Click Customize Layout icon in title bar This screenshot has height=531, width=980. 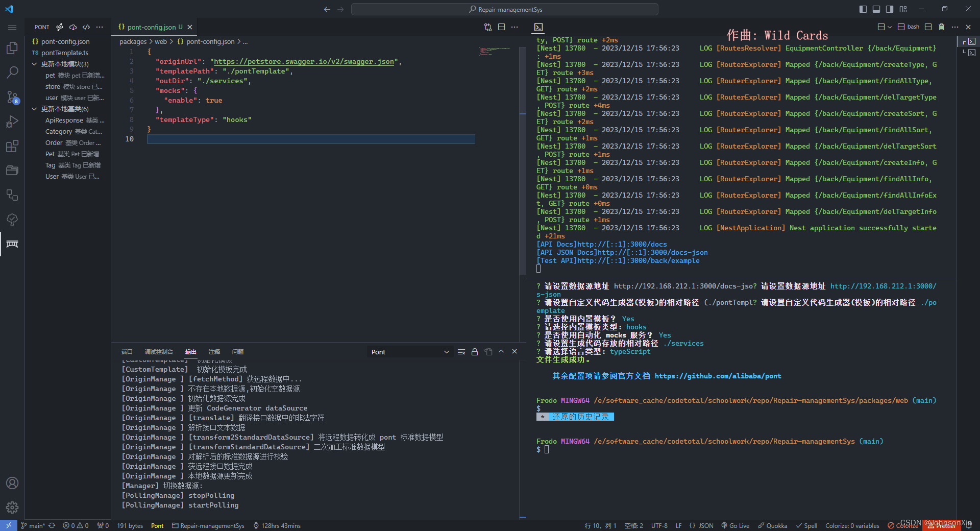click(x=903, y=9)
